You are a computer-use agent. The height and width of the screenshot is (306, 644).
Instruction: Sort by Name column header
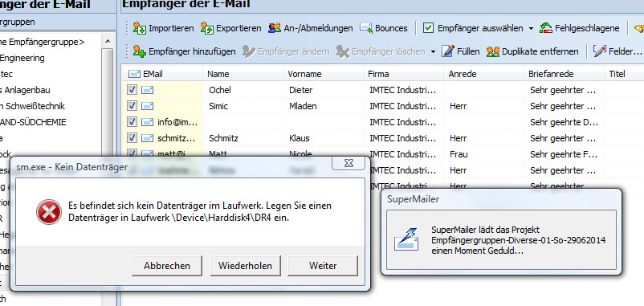(243, 74)
